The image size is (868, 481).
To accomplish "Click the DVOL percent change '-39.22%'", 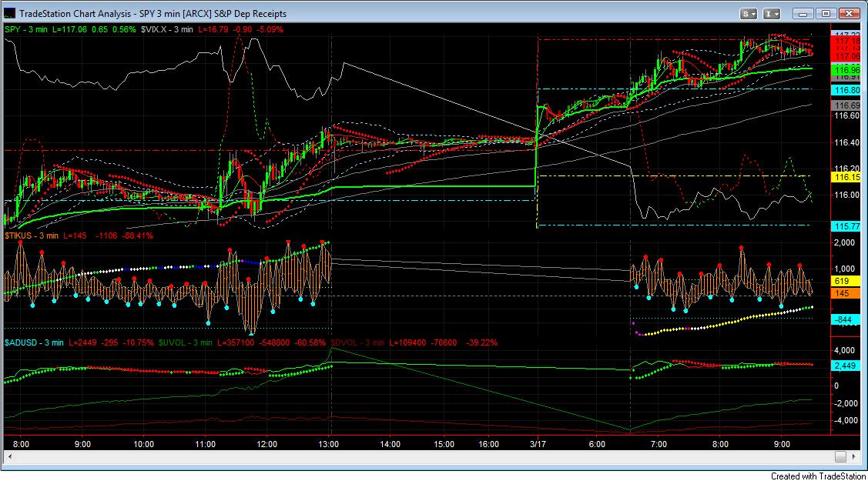I will pyautogui.click(x=481, y=342).
